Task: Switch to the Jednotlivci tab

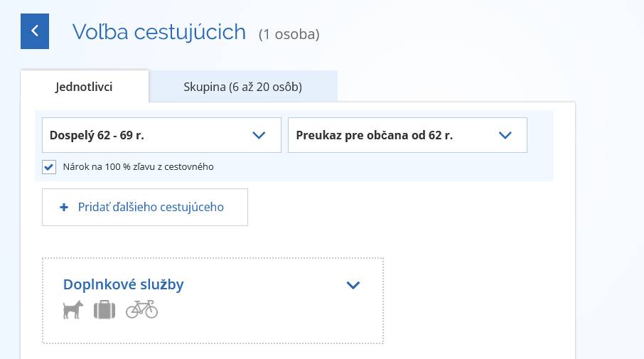Action: pos(84,87)
